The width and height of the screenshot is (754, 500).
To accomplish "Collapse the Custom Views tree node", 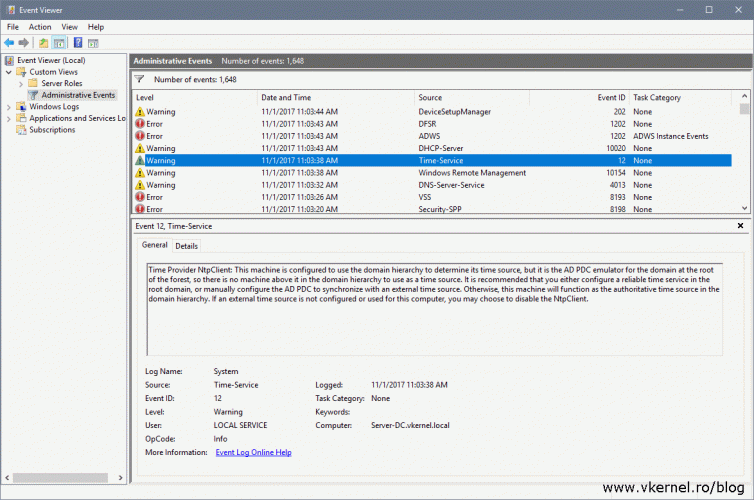I will pos(9,72).
